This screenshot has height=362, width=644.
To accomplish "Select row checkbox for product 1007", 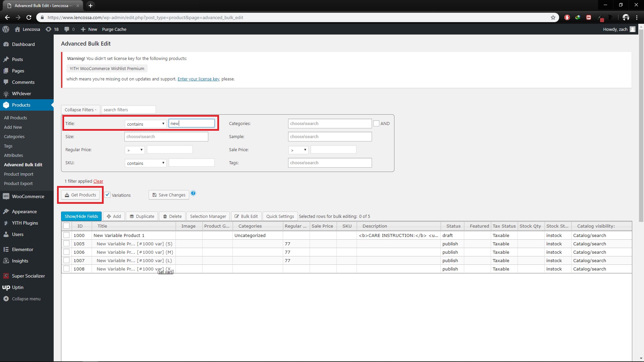I will coord(66,260).
